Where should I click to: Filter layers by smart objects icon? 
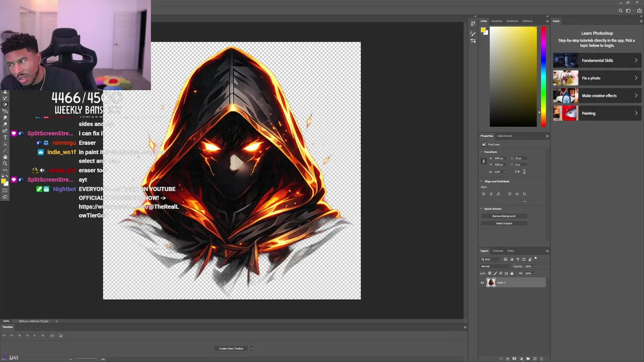point(530,259)
